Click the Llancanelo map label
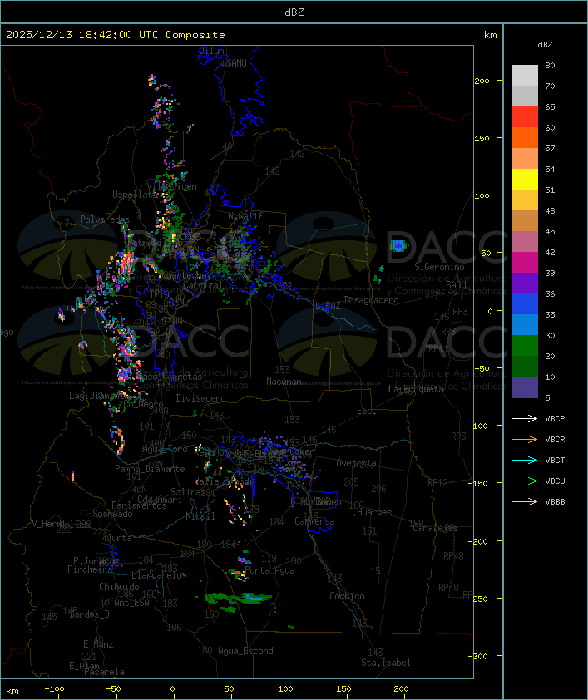Viewport: 588px width, 700px height. (156, 575)
